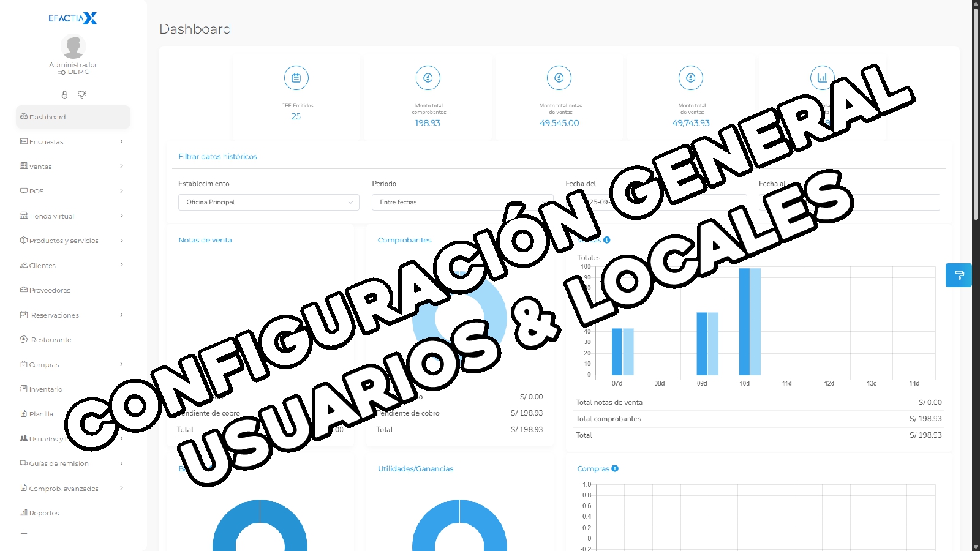Expand the Ventas menu chevron
The height and width of the screenshot is (551, 980).
coord(121,166)
